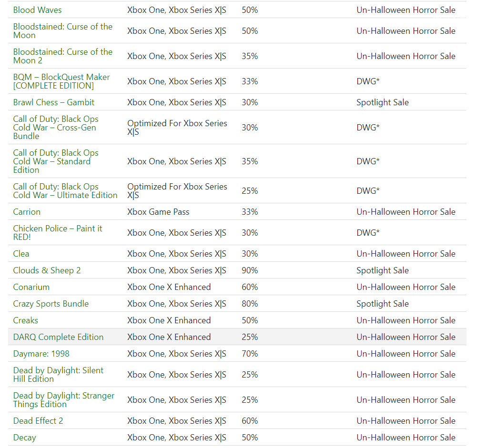Screen dimensions: 484x448
Task: Open Black Ops Cold War Cross-Gen Bundle link
Action: click(56, 128)
